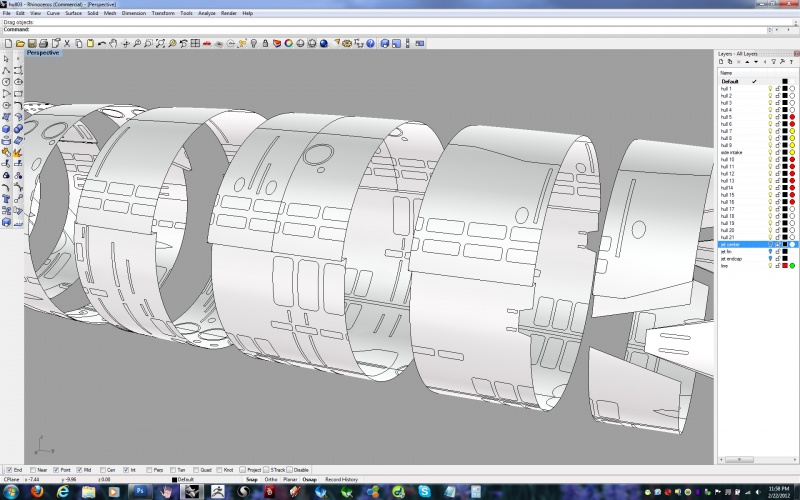800x500 pixels.
Task: Open the Curve menu
Action: tap(53, 13)
